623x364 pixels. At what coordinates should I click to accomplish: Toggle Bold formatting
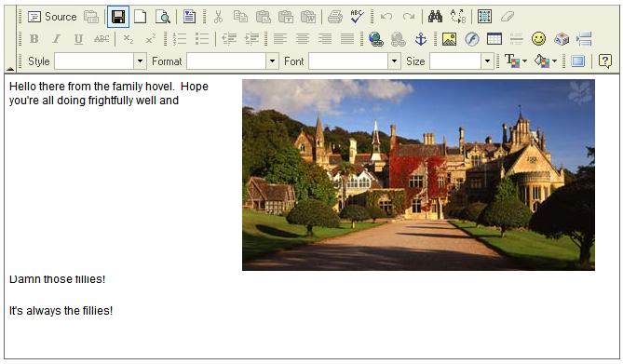[x=34, y=39]
